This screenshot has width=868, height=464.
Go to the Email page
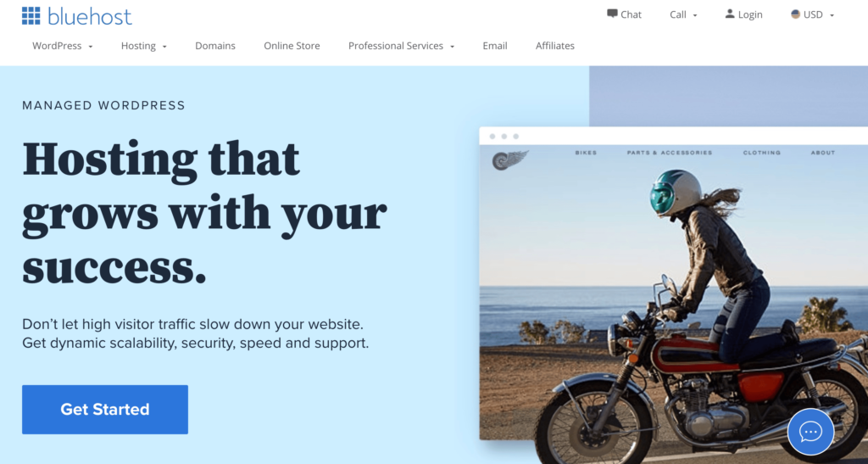coord(495,46)
